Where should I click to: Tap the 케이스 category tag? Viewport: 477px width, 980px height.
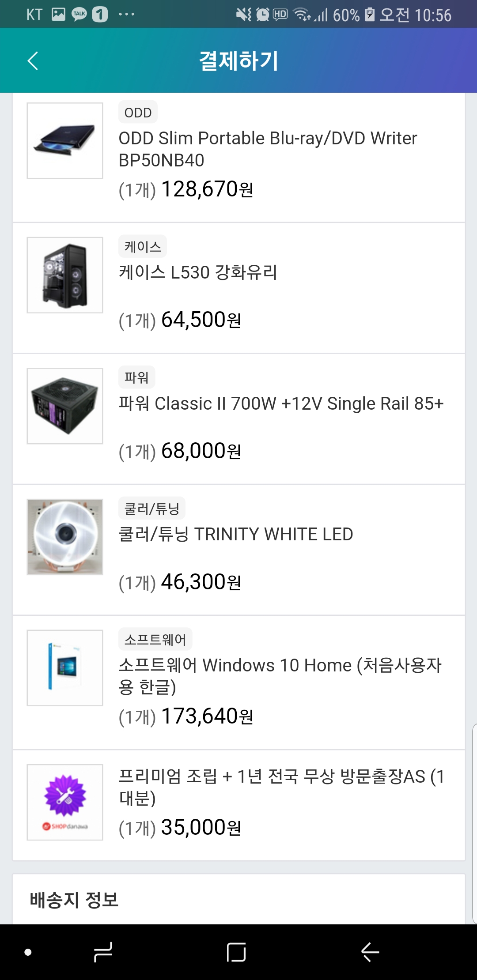pos(142,247)
